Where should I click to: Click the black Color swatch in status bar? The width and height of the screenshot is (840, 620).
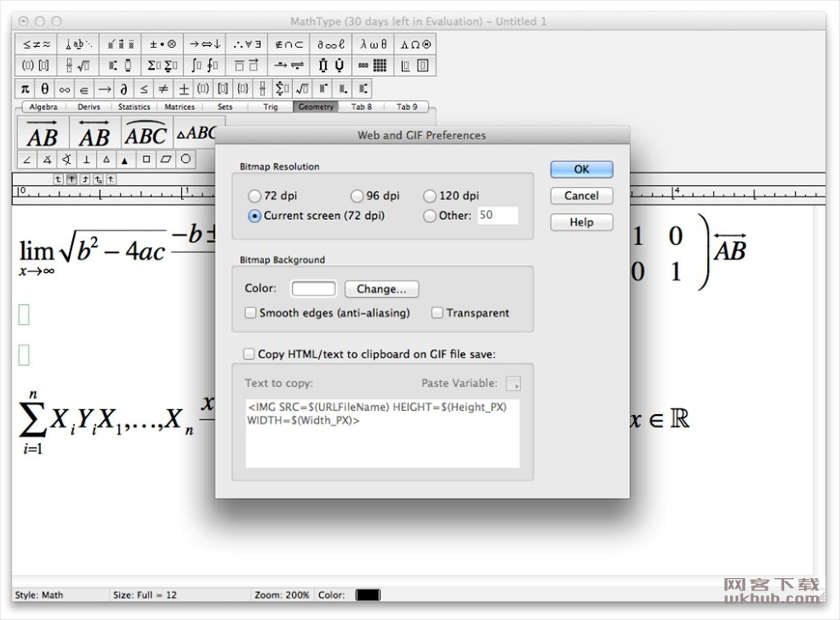[x=368, y=595]
